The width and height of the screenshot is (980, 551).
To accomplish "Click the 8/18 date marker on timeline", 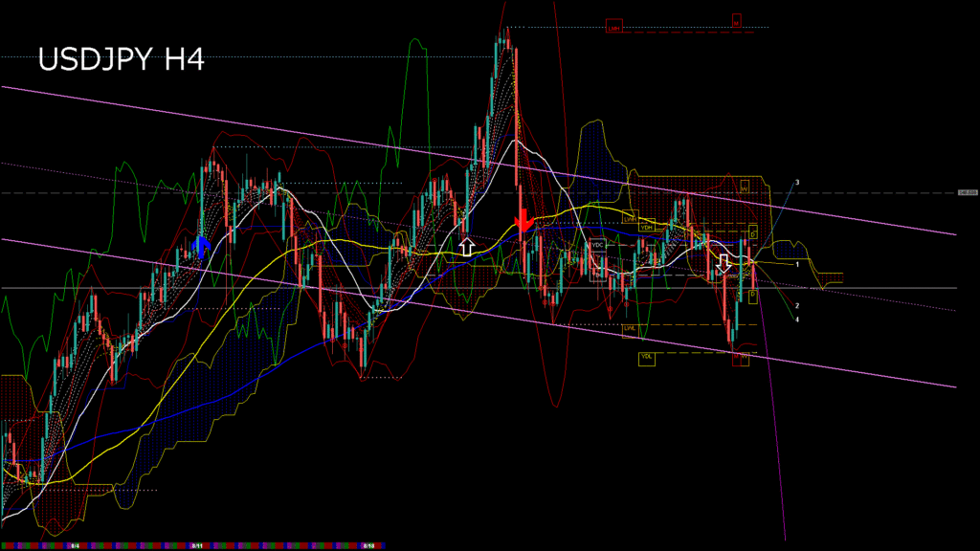I will (x=367, y=546).
